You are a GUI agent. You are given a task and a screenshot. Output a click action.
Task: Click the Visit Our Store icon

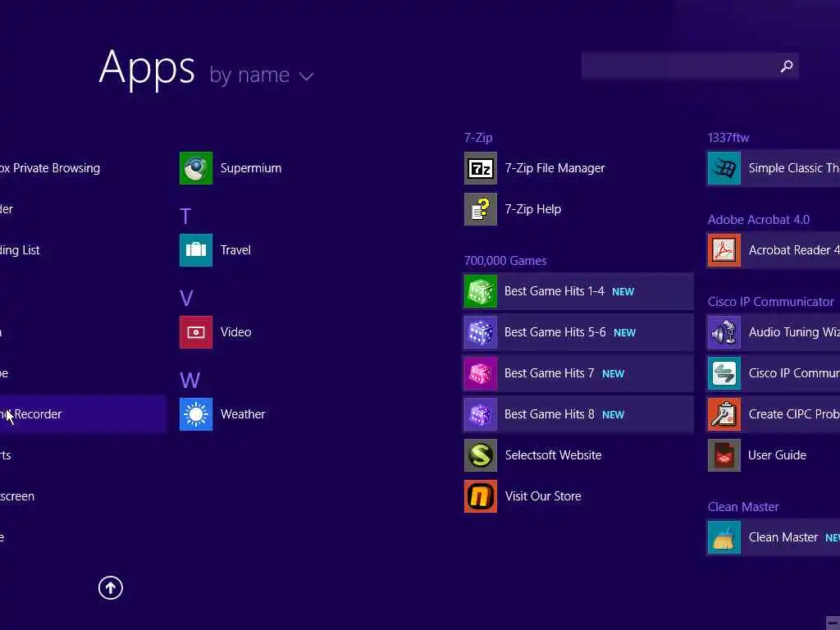pyautogui.click(x=481, y=496)
